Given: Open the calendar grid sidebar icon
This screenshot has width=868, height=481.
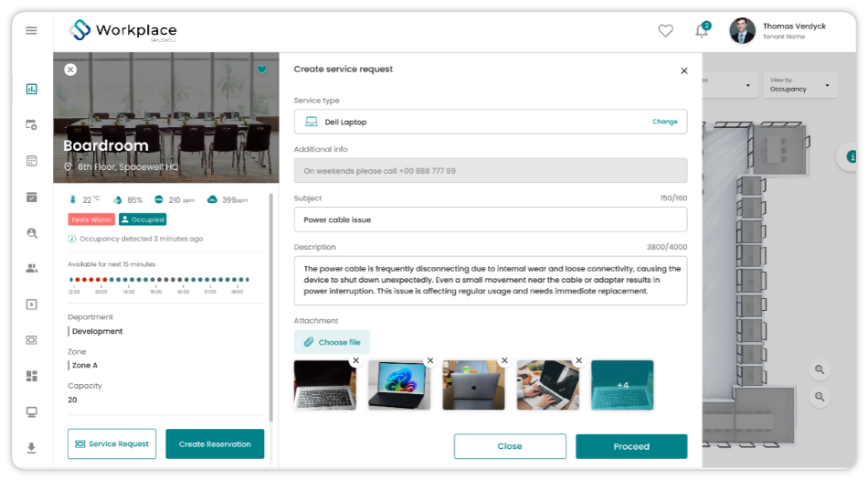Looking at the screenshot, I should pyautogui.click(x=32, y=161).
